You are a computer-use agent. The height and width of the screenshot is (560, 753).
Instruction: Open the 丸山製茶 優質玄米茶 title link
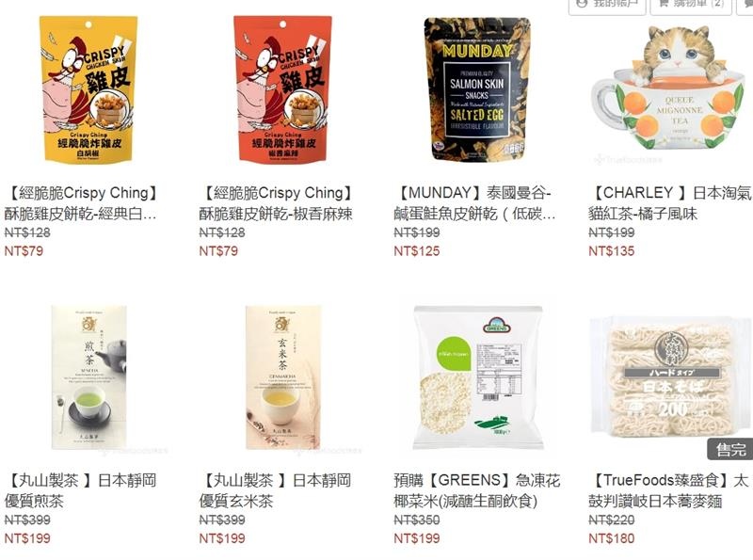tap(275, 490)
